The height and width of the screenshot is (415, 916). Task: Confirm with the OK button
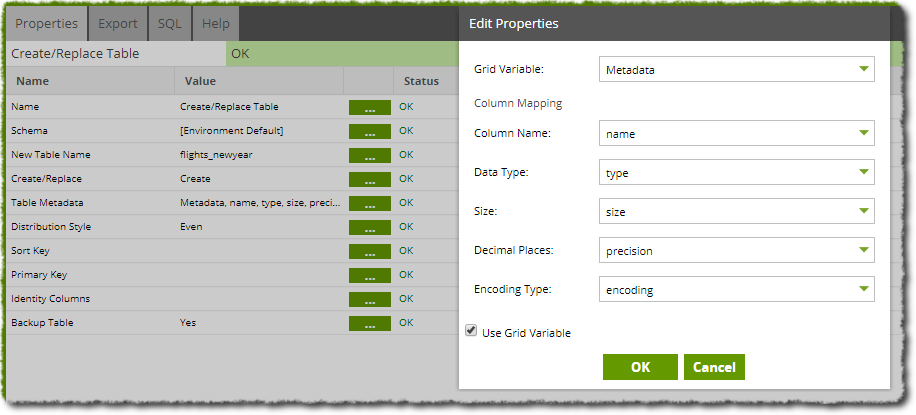coord(640,367)
